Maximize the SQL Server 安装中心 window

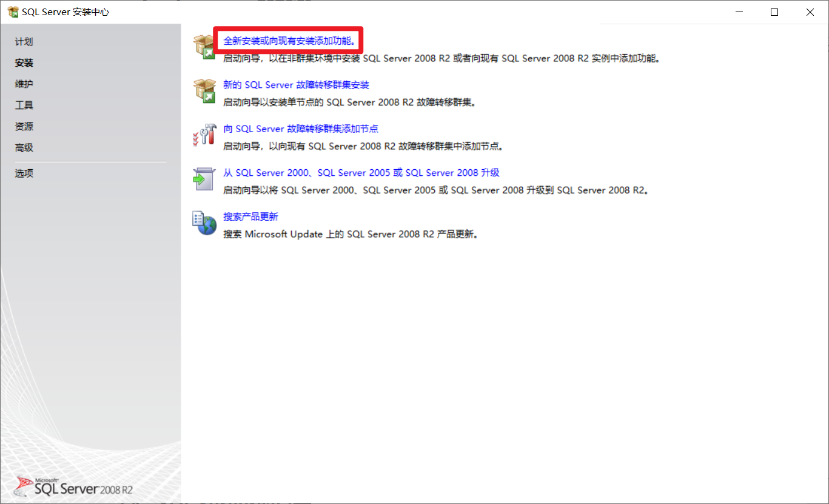click(x=774, y=12)
